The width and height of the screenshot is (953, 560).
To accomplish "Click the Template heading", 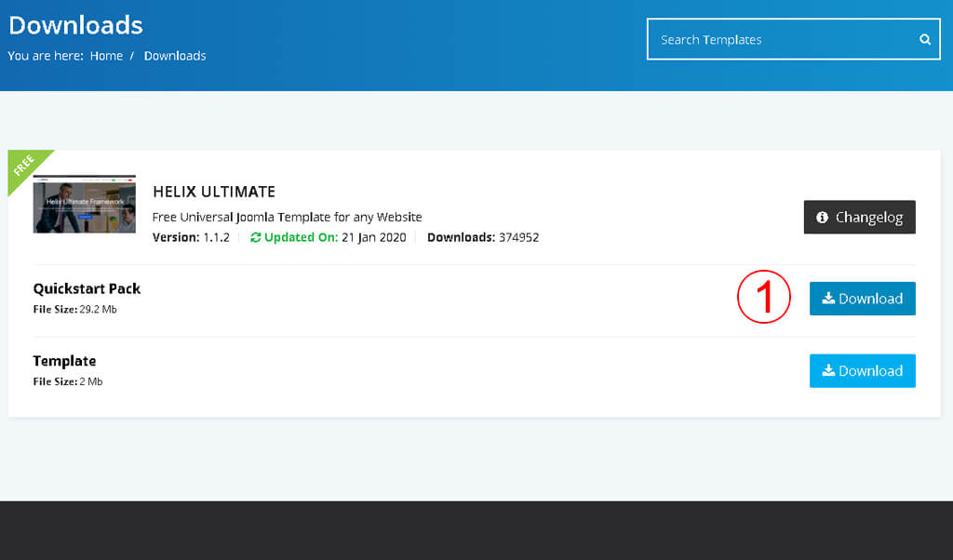I will 64,361.
